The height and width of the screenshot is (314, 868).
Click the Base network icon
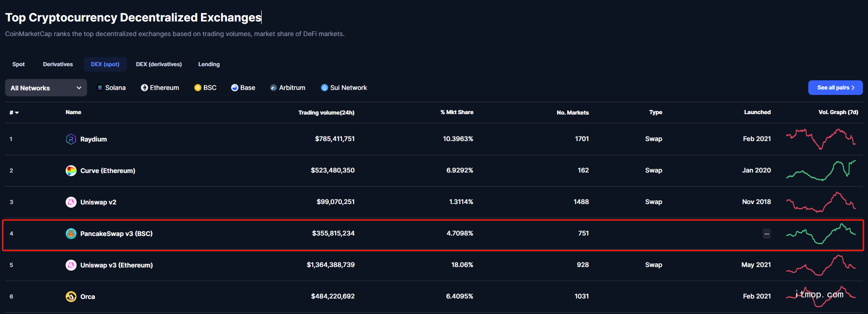point(235,88)
